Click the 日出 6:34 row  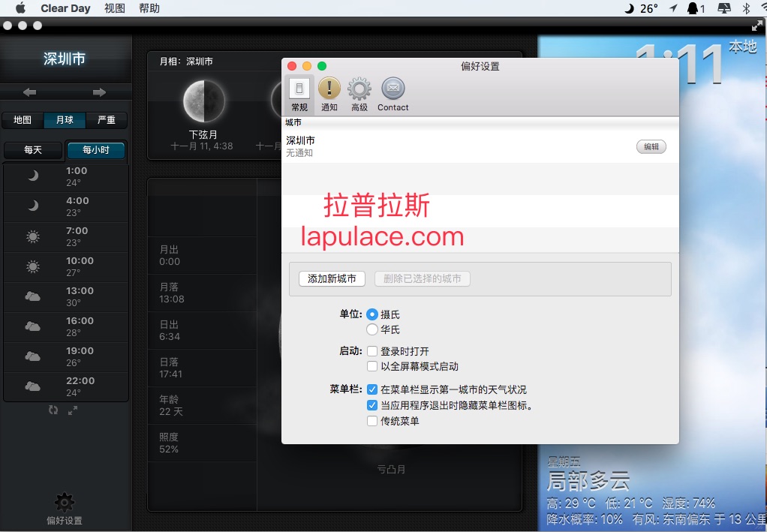tap(202, 331)
